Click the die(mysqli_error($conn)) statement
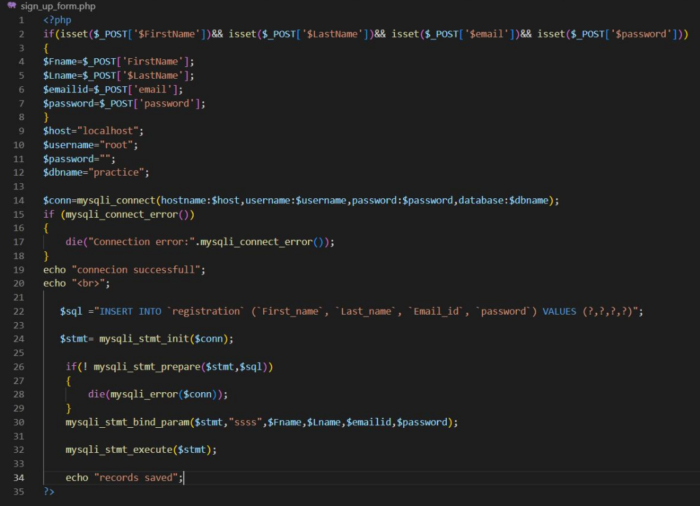Viewport: 700px width, 506px height. (x=158, y=394)
